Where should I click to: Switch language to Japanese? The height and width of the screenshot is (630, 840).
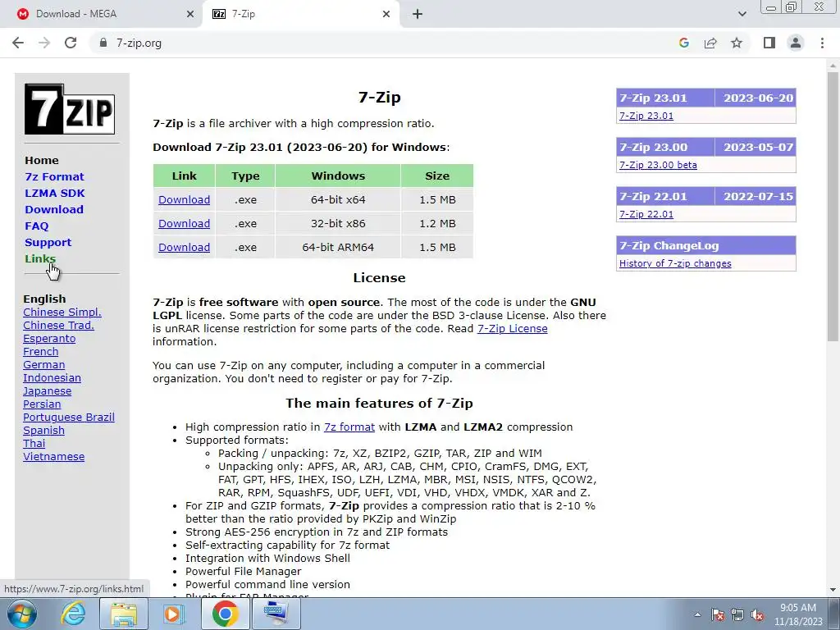point(47,391)
